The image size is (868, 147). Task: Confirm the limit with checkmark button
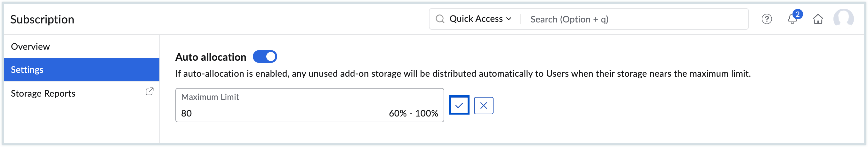pos(459,105)
